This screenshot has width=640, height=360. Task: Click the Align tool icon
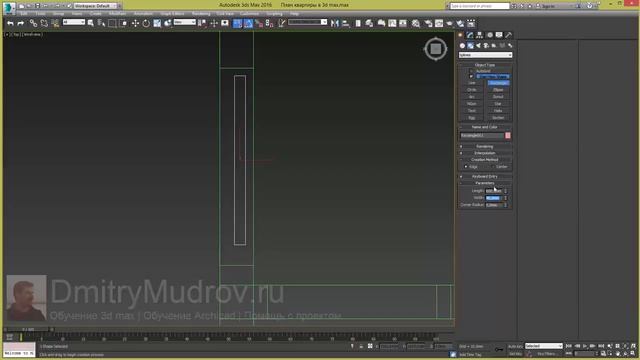[x=346, y=23]
